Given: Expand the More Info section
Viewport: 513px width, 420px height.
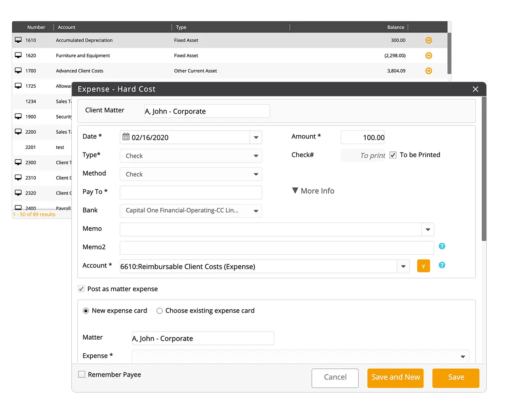Looking at the screenshot, I should click(313, 191).
